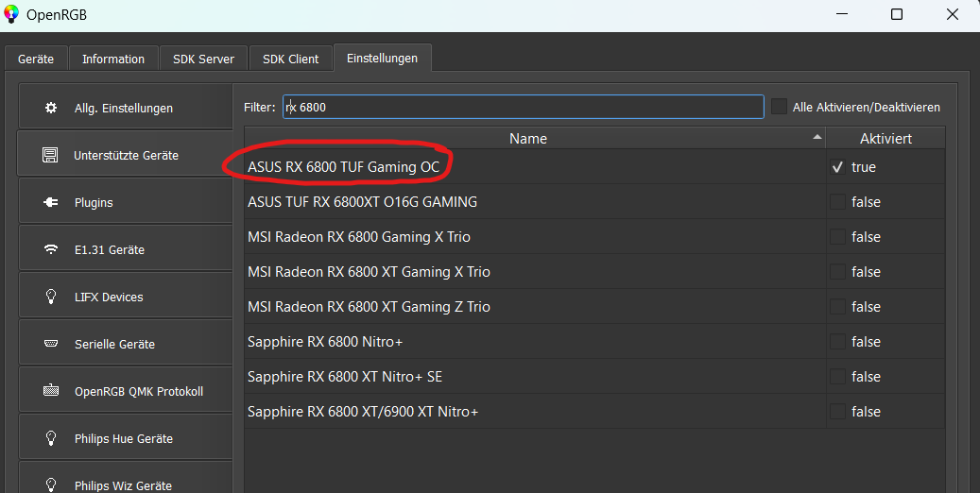Click the wifi icon beside E1.31 Geräte

point(51,249)
